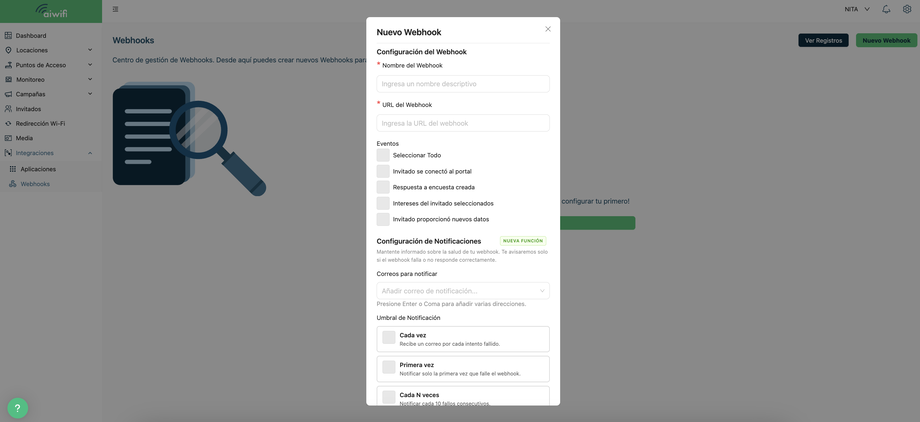Click the Webhooks icon in sidebar
Screen dimensions: 920x422
(13, 184)
